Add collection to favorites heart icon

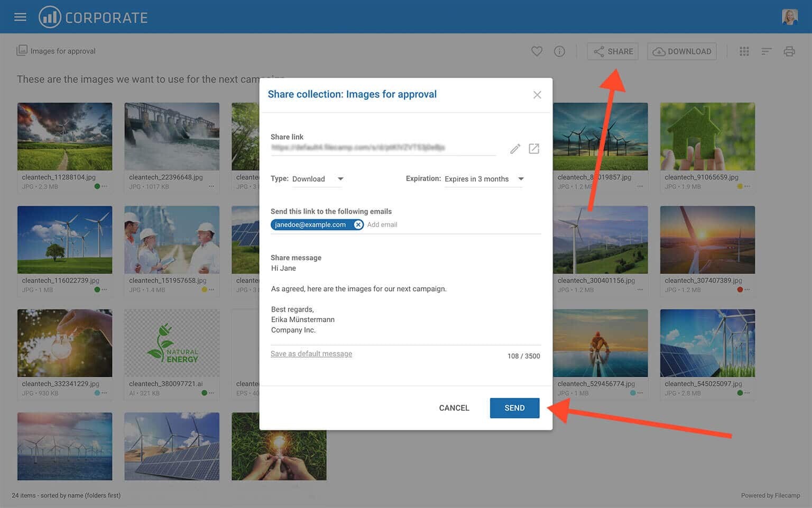[x=537, y=51]
